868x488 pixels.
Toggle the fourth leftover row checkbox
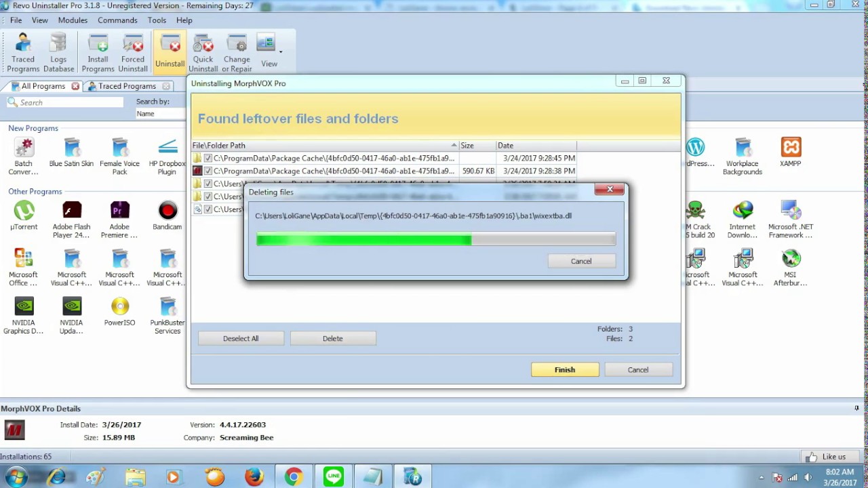click(x=208, y=197)
